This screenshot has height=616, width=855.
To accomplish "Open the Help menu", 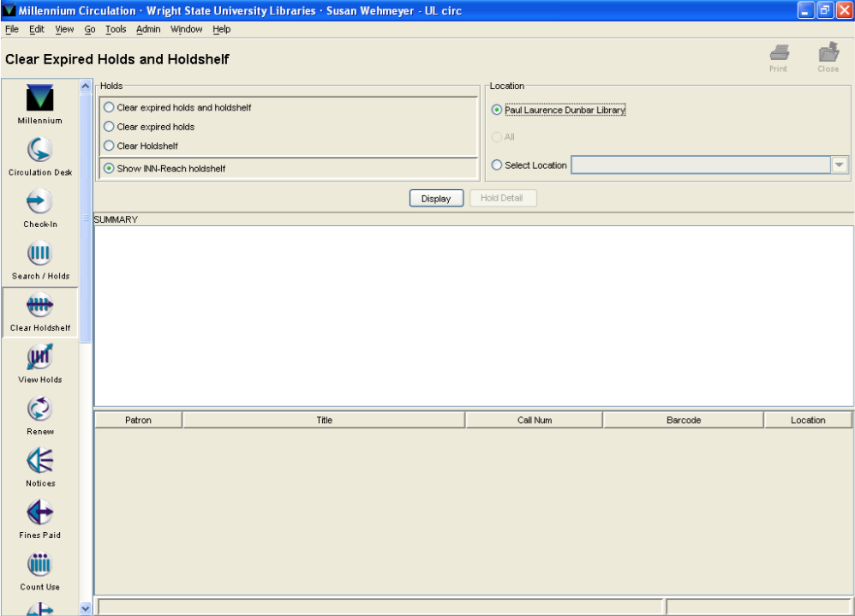I will tap(221, 29).
